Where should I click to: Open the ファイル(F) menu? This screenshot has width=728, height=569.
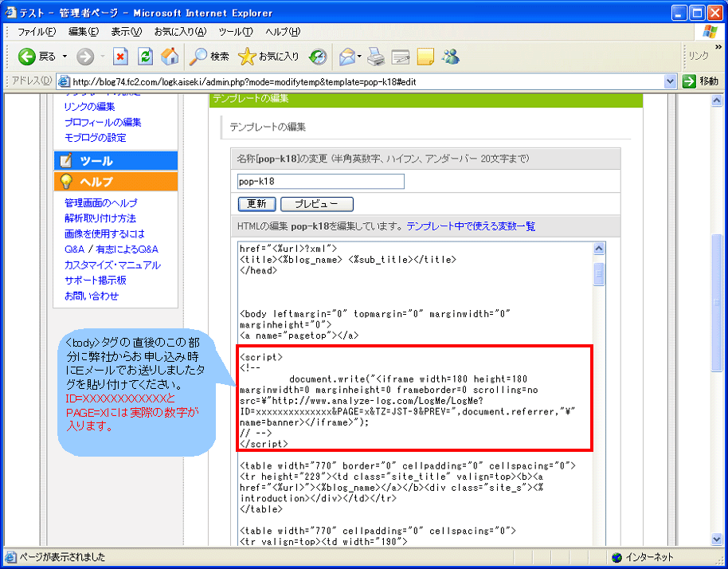click(x=37, y=32)
